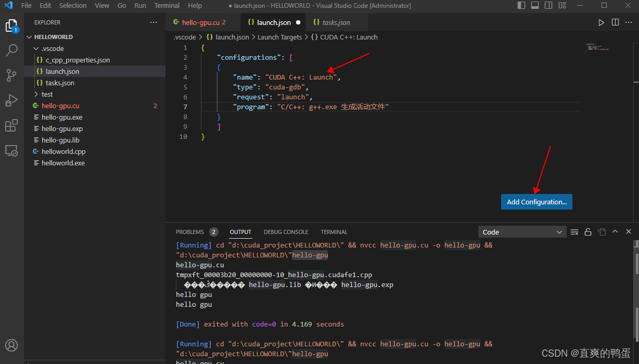Open the Search view in activity bar
The height and width of the screenshot is (364, 639).
pos(11,50)
